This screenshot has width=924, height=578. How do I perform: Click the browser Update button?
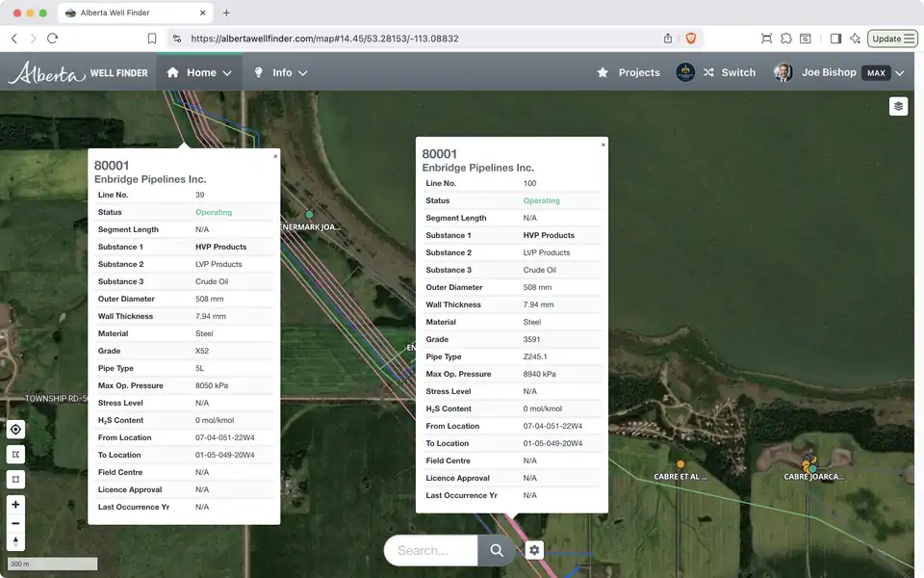pos(893,39)
